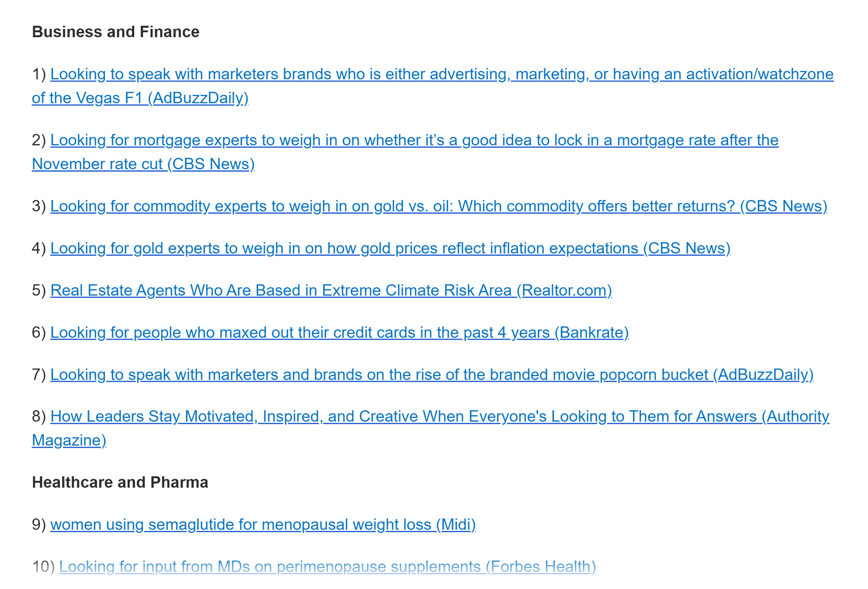This screenshot has width=868, height=589.
Task: Click the list number before the mortgage experts link
Action: [39, 140]
